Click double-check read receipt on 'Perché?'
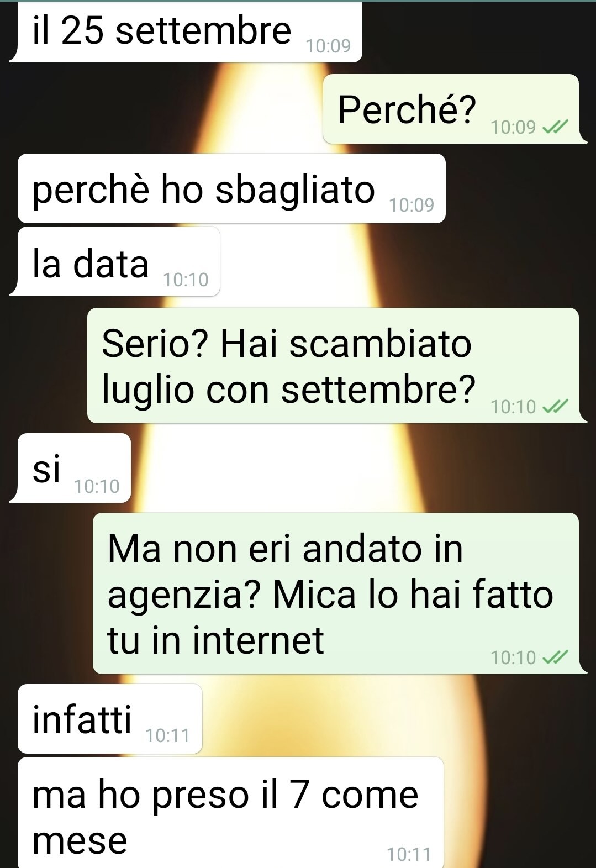Viewport: 596px width, 868px height. point(555,128)
